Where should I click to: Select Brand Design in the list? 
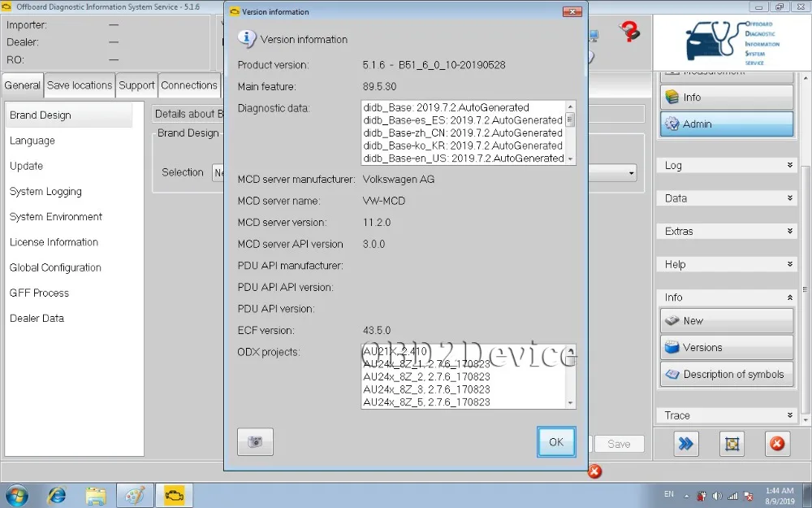coord(69,115)
